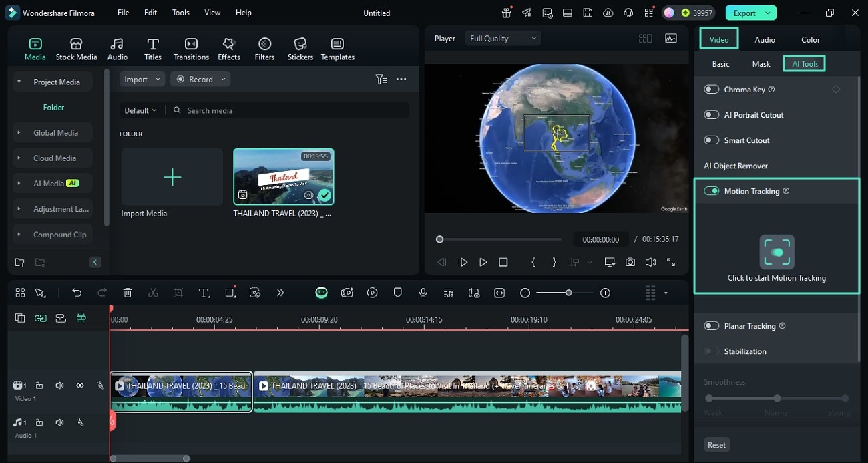This screenshot has height=463, width=868.
Task: Open the Titles tab
Action: tap(153, 49)
